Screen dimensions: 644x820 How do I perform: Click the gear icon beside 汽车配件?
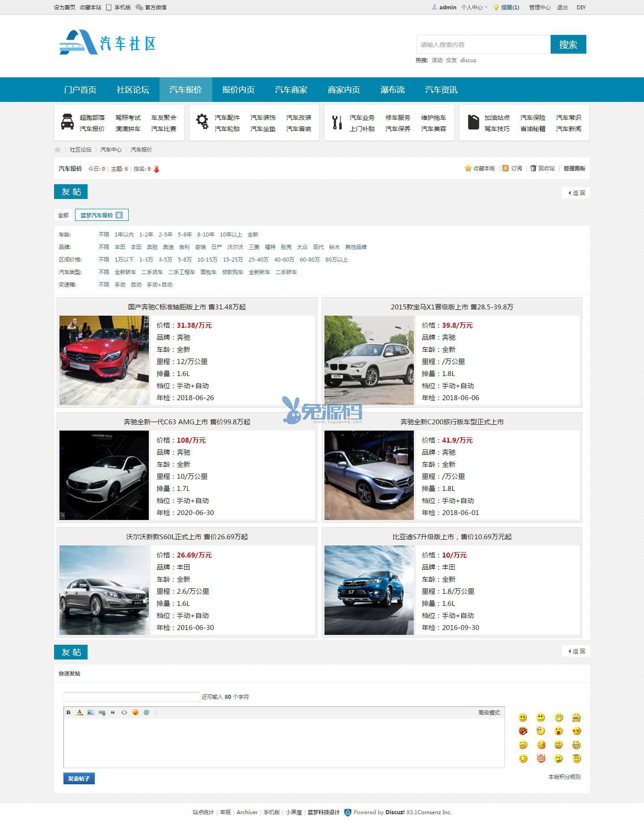202,122
